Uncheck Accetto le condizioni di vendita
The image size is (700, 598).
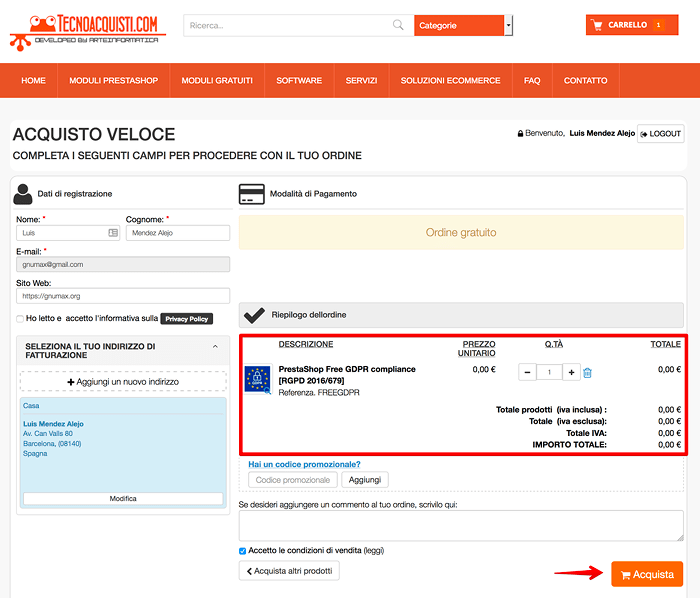tap(242, 551)
